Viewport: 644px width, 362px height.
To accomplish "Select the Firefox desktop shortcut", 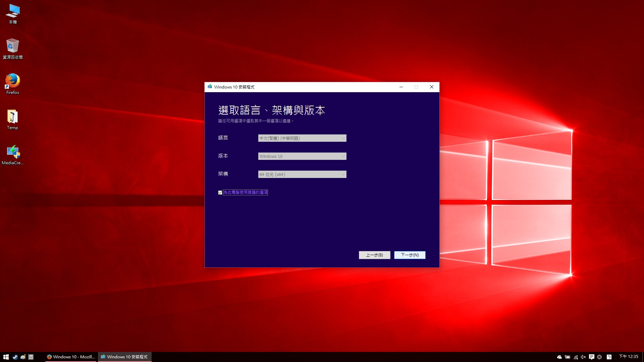I will [13, 84].
